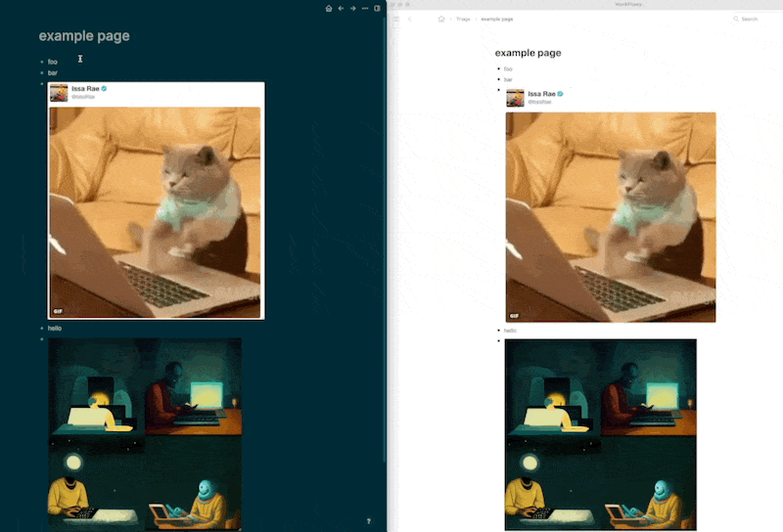The image size is (783, 532).
Task: Click the home icon in the Workflowy breadcrumb
Action: pyautogui.click(x=441, y=19)
